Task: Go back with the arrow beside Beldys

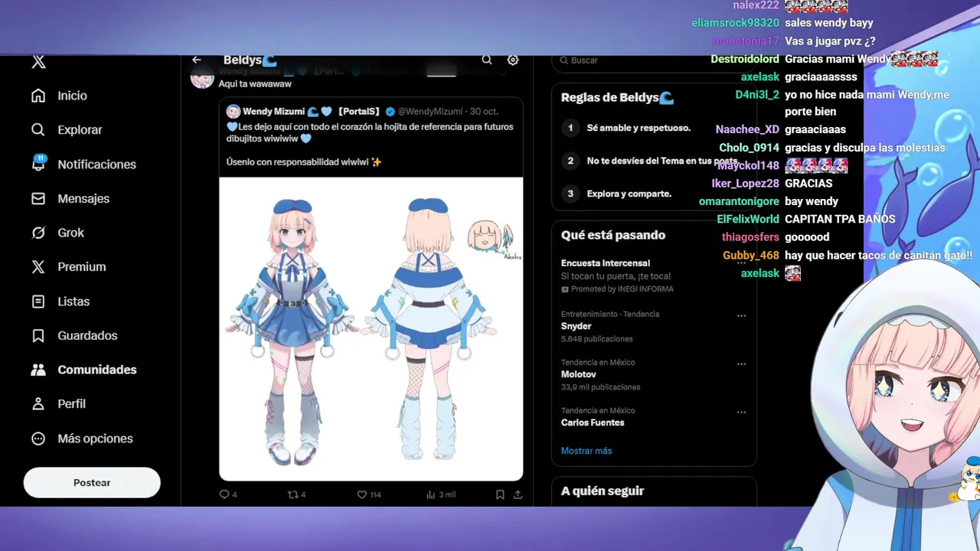Action: (x=197, y=60)
